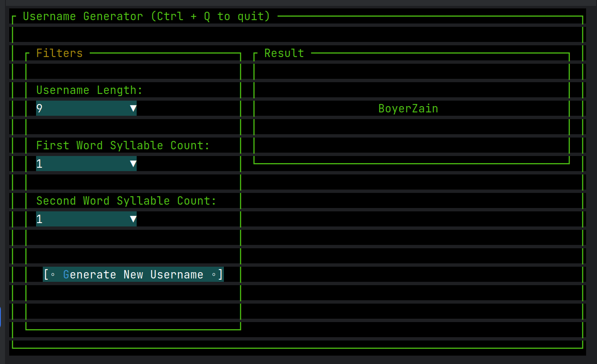Select the value 1 under Second Word Syllable Count
Screen dimensions: 597x364
pyautogui.click(x=39, y=218)
